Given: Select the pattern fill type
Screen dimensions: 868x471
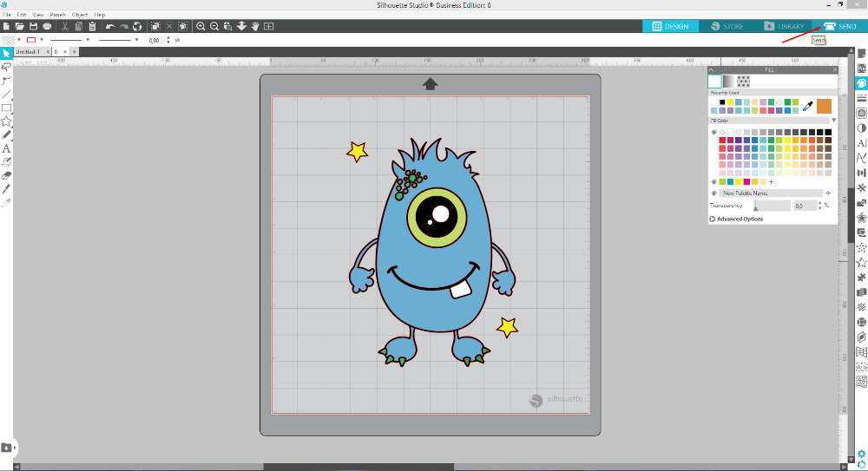Looking at the screenshot, I should tap(744, 82).
